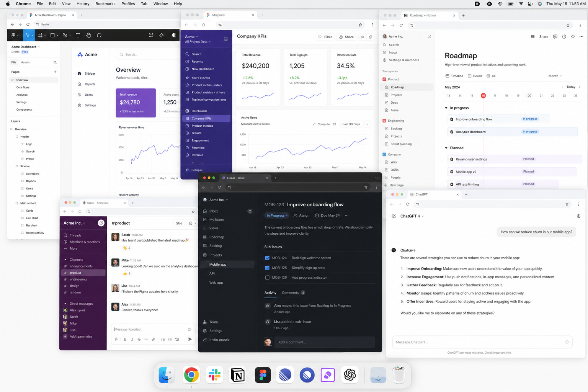The width and height of the screenshot is (588, 392).
Task: Start new chat icon in ChatGPT window
Action: [x=394, y=216]
